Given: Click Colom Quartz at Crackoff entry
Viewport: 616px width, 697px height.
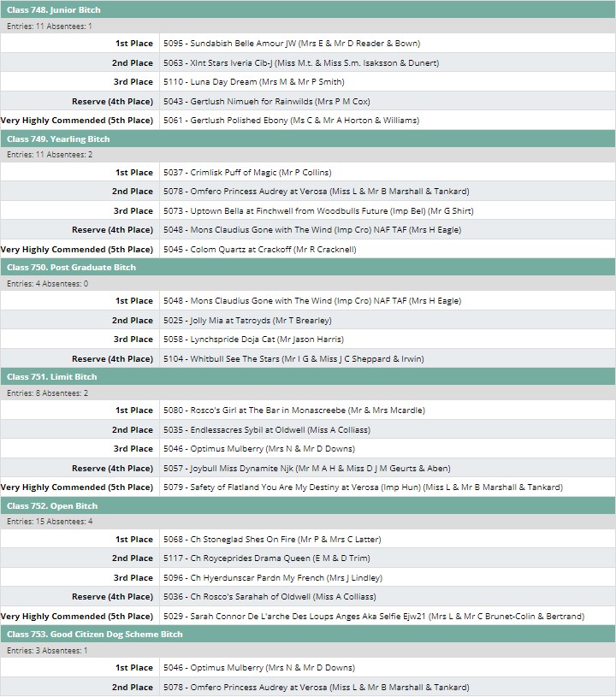Looking at the screenshot, I should coord(260,250).
